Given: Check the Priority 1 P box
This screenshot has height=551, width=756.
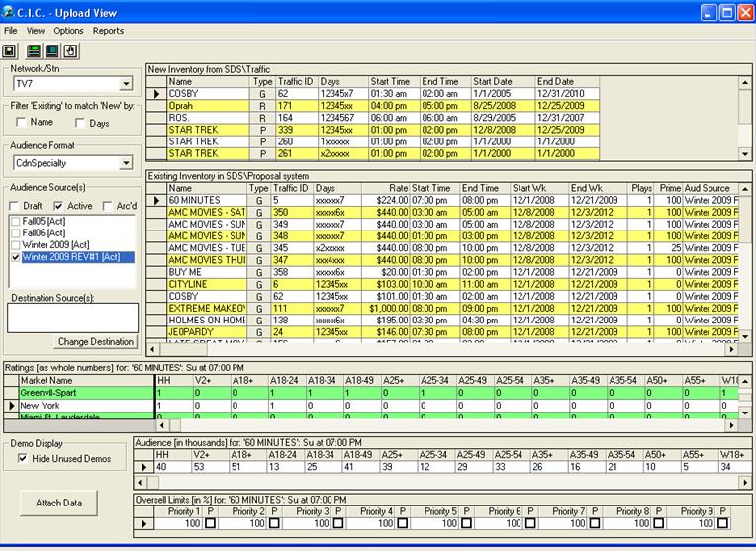Looking at the screenshot, I should tap(210, 523).
